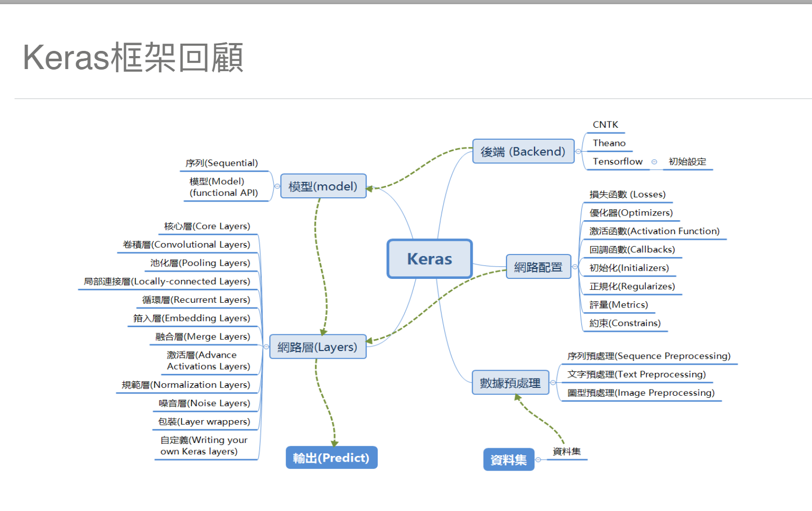812x511 pixels.
Task: Select the 模型(model) node
Action: click(323, 186)
